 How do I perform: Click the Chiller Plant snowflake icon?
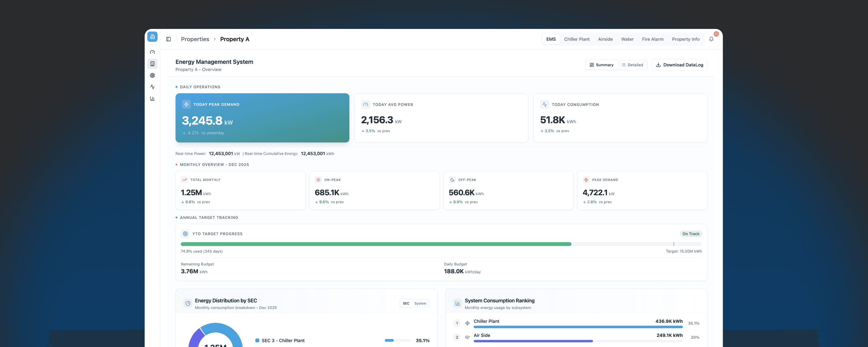coord(467,323)
